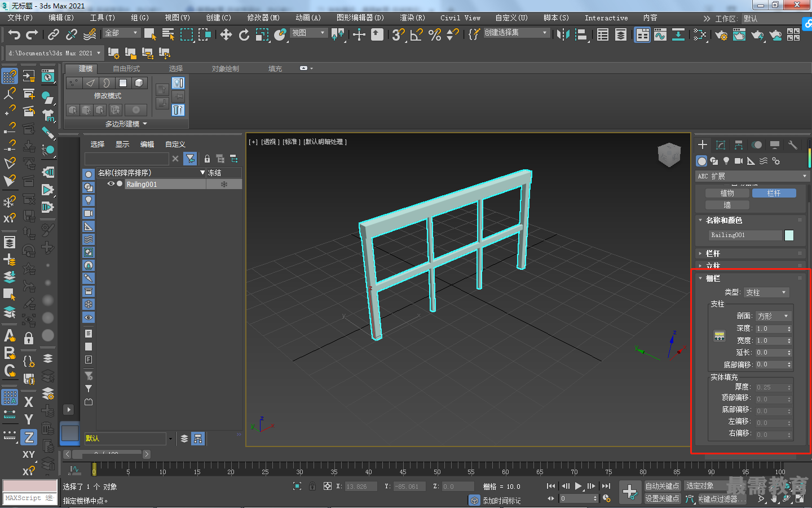Click the Undo arrow in main toolbar

point(14,35)
